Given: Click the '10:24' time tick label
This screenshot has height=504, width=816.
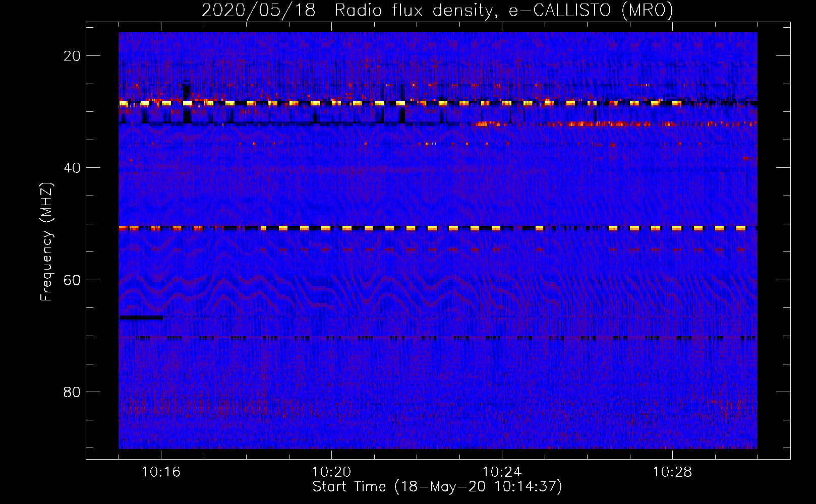Looking at the screenshot, I should click(x=502, y=472).
